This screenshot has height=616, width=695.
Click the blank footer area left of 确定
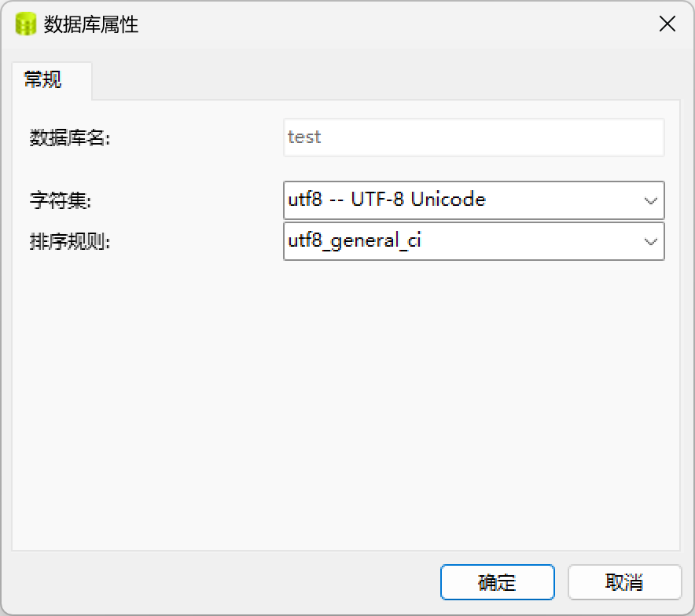(x=220, y=582)
